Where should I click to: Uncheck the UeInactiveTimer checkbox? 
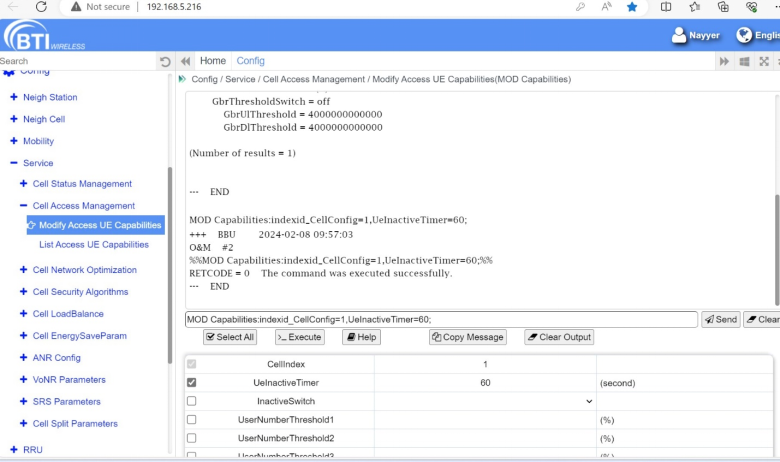[192, 383]
